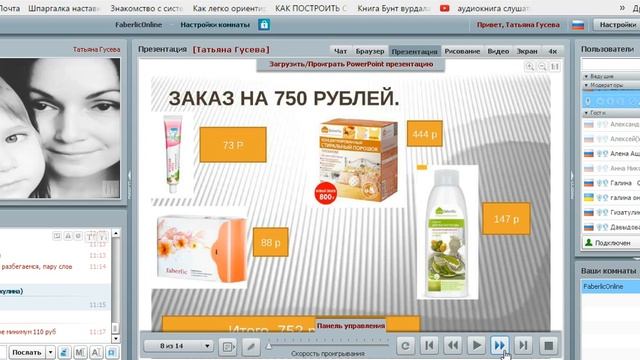
Task: Click the 'M' chat formatting icon
Action: point(80,352)
